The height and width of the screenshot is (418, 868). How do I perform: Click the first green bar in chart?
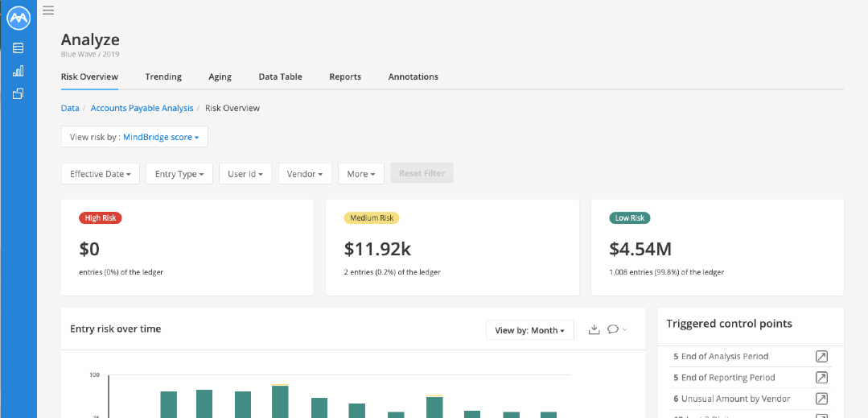tap(169, 404)
